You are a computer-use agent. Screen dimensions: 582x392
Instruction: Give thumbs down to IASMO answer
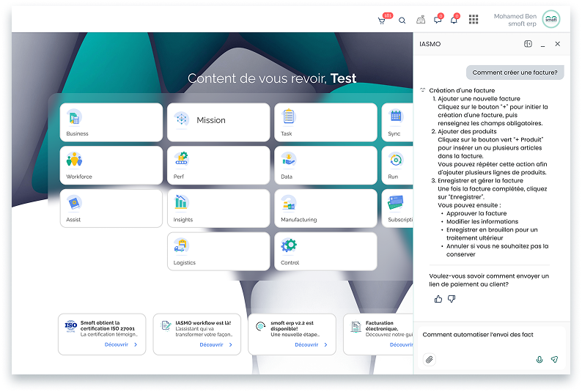(x=452, y=299)
